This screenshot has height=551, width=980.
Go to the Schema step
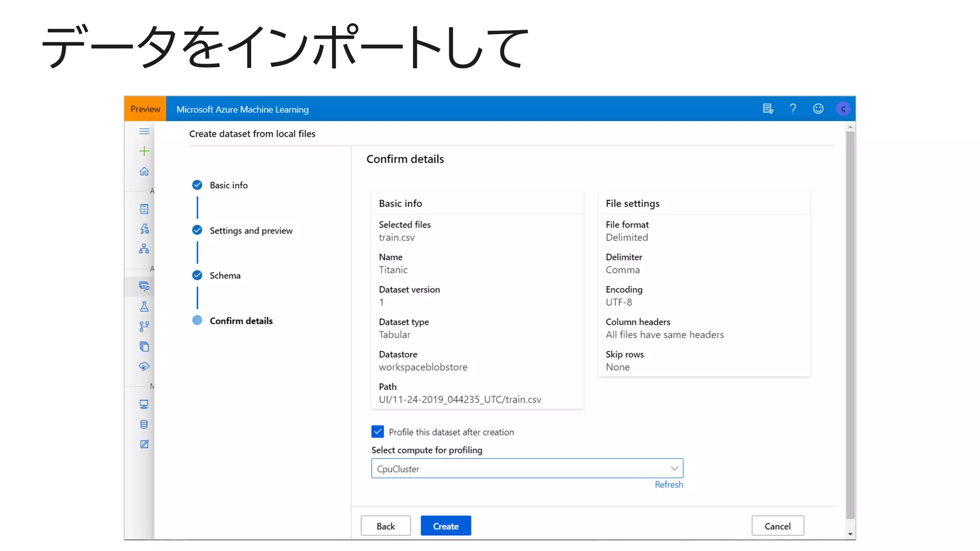225,275
